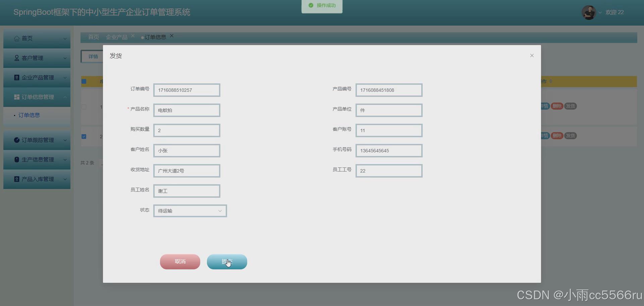Click the 订单编号 input field
The width and height of the screenshot is (644, 306).
click(187, 90)
